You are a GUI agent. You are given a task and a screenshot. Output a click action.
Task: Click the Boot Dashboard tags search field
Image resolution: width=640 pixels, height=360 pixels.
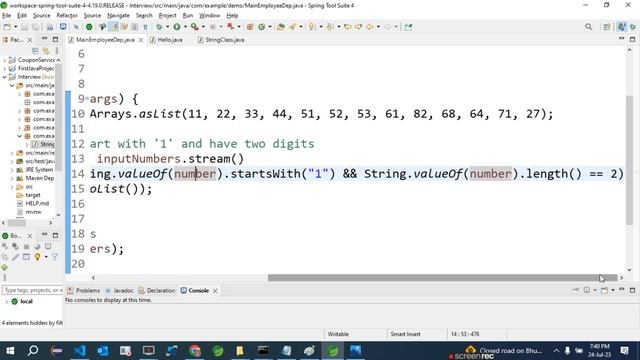pos(32,290)
